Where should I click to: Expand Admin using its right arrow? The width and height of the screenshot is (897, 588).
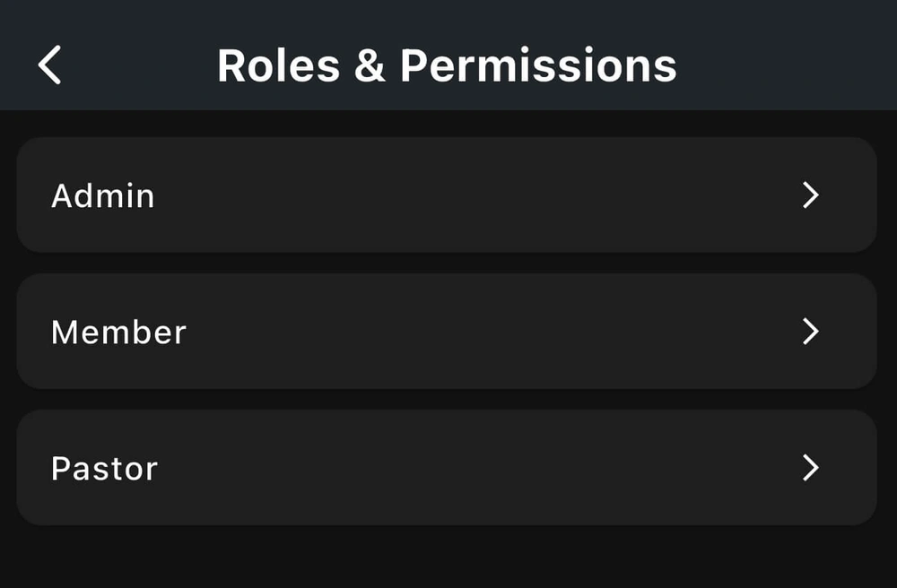[810, 195]
